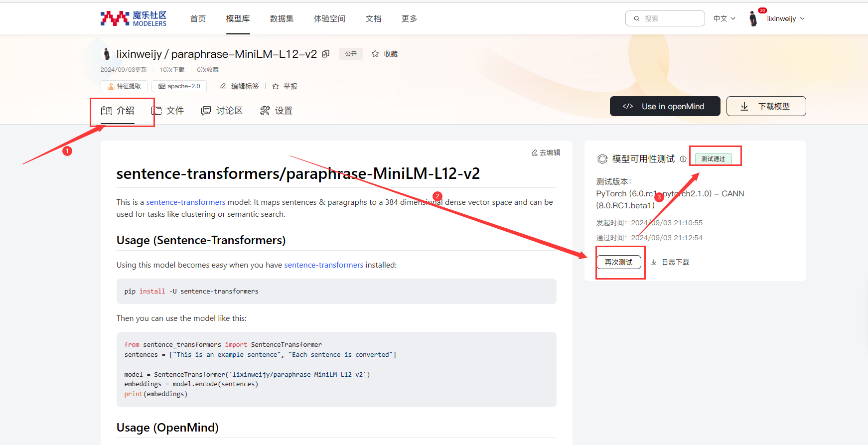This screenshot has height=445, width=868.
Task: Open the 中文 language dropdown
Action: pos(724,18)
